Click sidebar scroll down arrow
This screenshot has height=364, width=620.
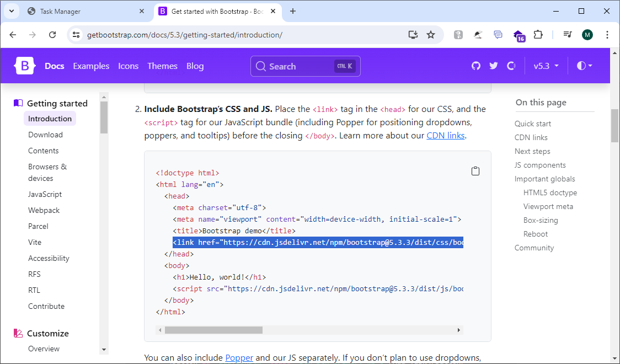point(104,349)
